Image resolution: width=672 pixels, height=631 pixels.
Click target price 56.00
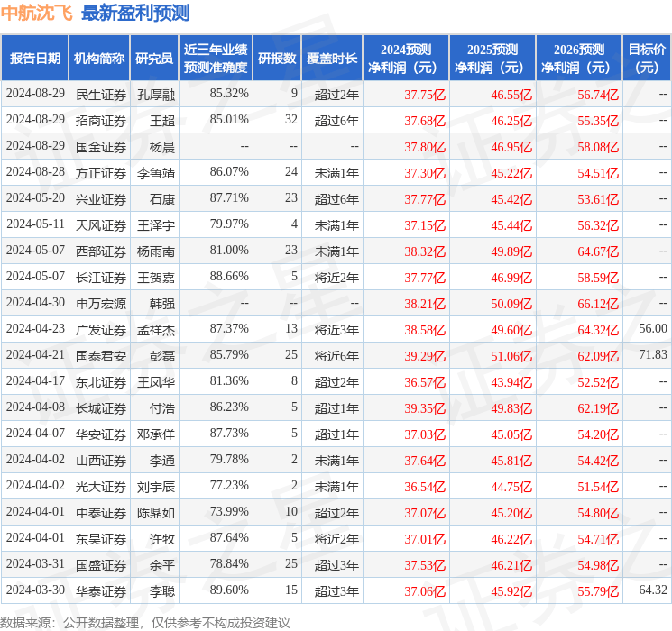(653, 328)
